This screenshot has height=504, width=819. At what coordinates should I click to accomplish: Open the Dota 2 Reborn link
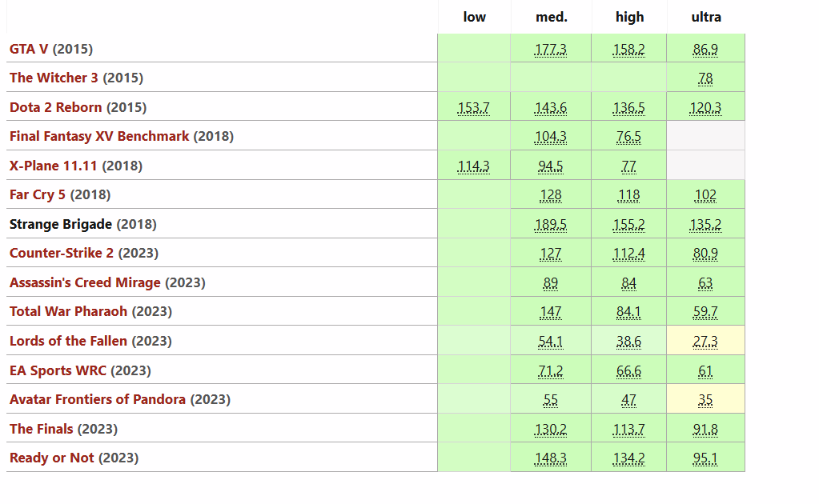(56, 107)
